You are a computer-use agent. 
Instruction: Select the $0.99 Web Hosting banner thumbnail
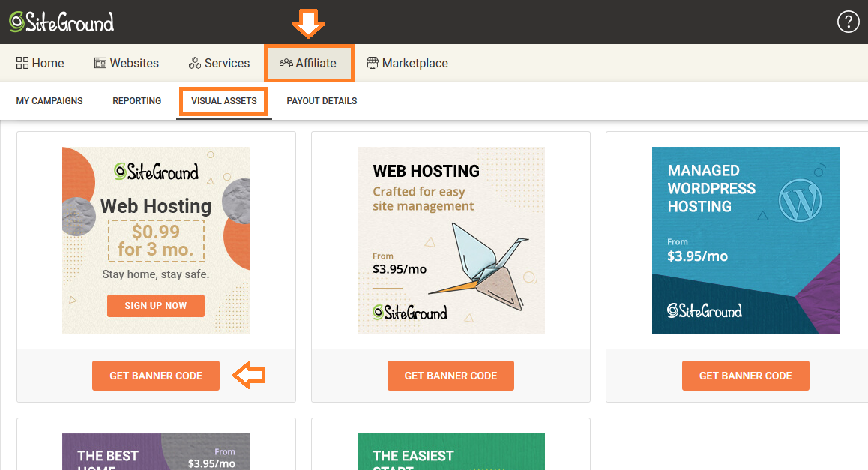[156, 241]
